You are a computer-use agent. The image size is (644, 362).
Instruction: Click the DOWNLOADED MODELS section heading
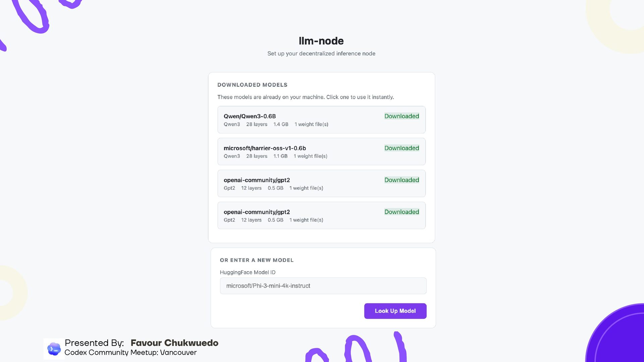click(252, 85)
